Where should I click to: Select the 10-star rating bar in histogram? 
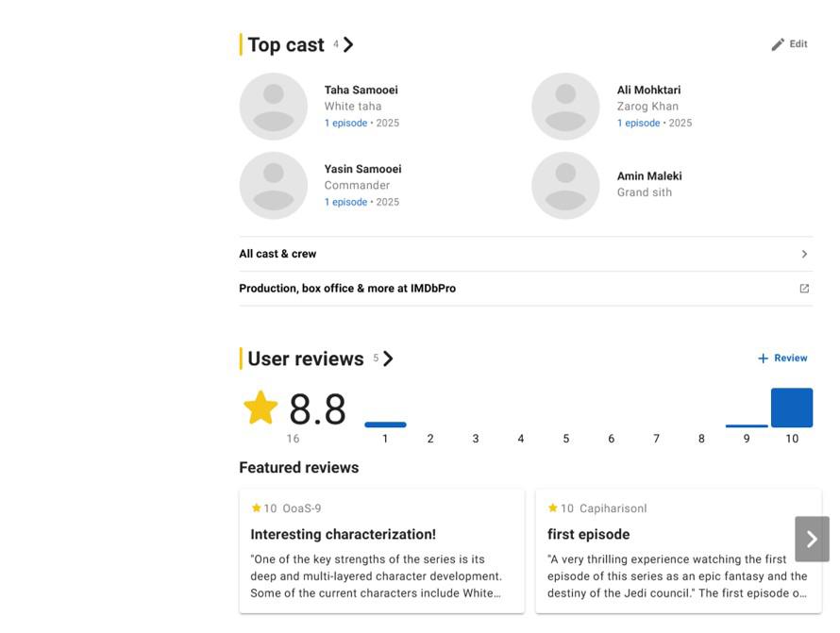[x=792, y=408]
